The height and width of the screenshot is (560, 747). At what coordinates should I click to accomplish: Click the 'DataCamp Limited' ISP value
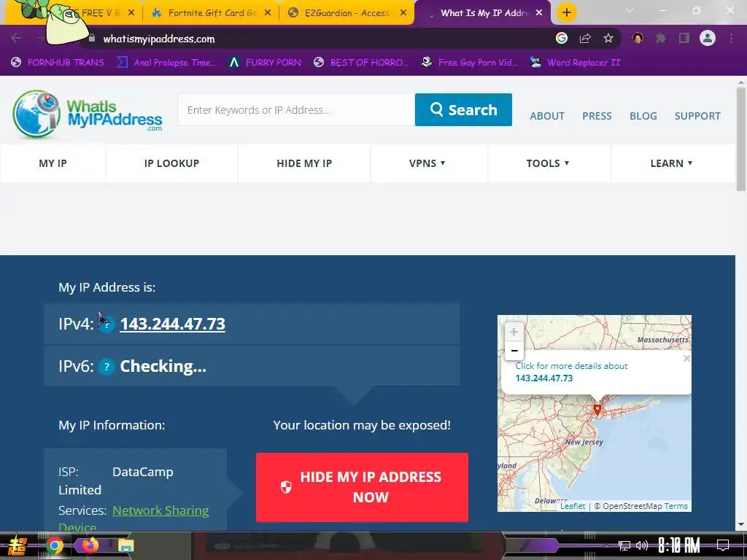(x=116, y=481)
